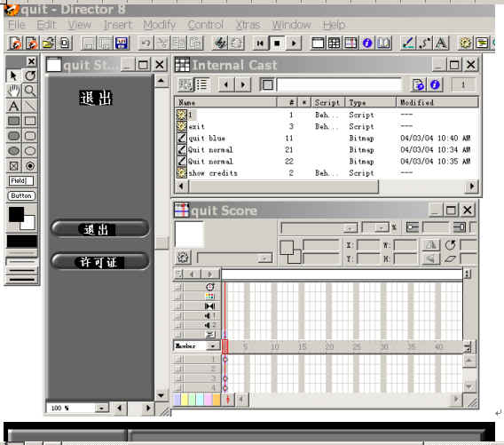Sort cast list by Type column

coord(371,103)
